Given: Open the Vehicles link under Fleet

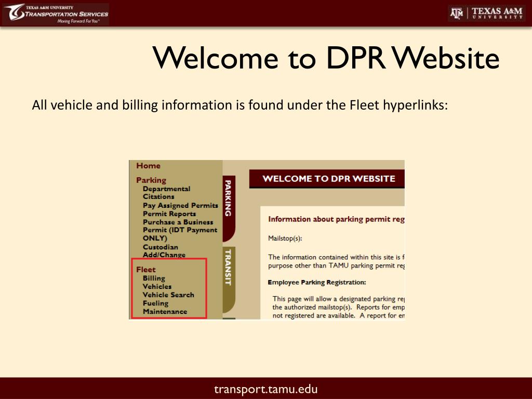Looking at the screenshot, I should click(157, 286).
